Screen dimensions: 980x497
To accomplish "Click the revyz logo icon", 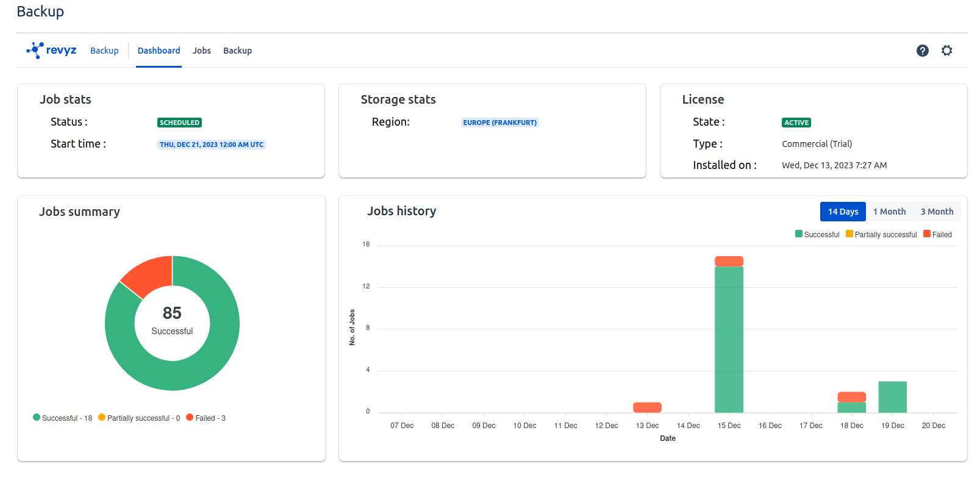I will tap(35, 50).
